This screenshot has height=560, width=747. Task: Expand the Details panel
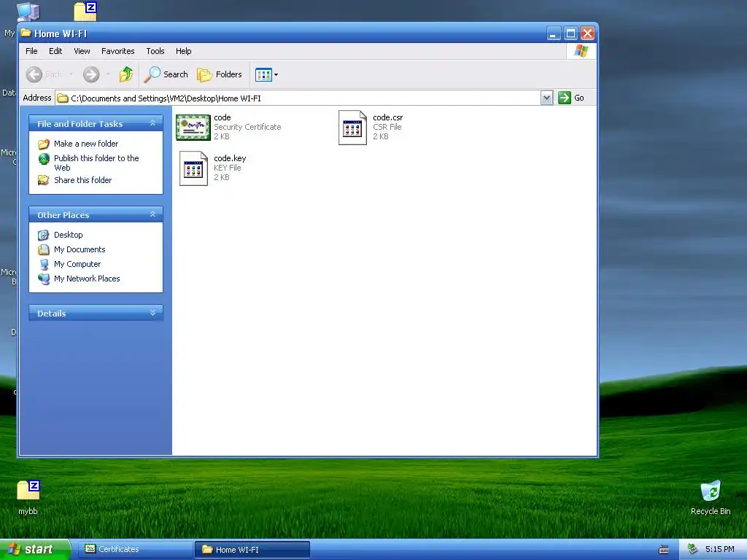[153, 313]
